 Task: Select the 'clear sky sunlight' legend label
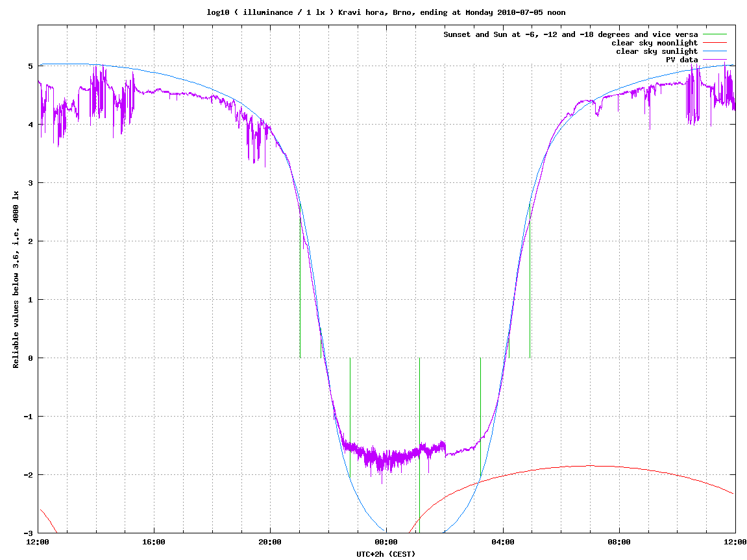pyautogui.click(x=657, y=51)
